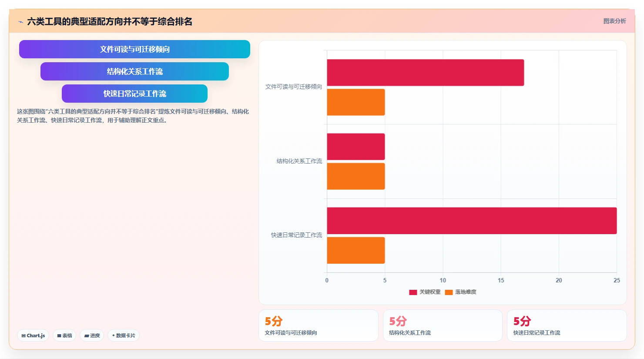Click the chart axis label 结构化关系工作流
The height and width of the screenshot is (359, 644).
coord(299,161)
